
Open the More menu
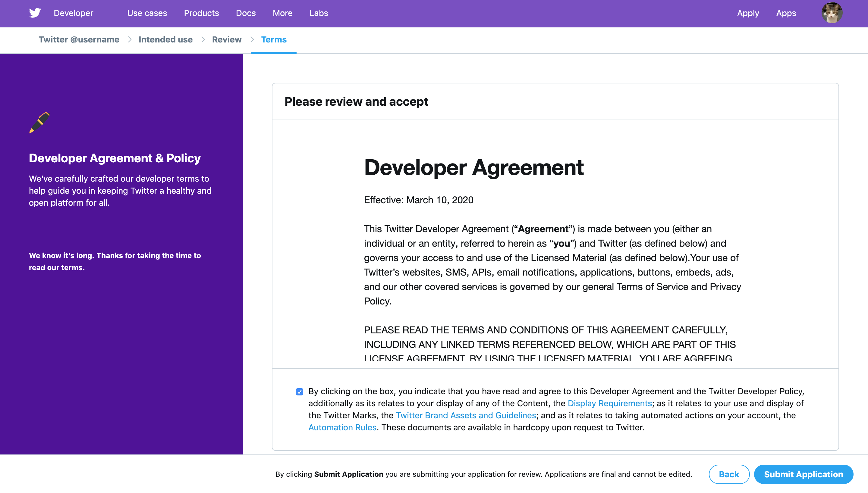pyautogui.click(x=283, y=13)
